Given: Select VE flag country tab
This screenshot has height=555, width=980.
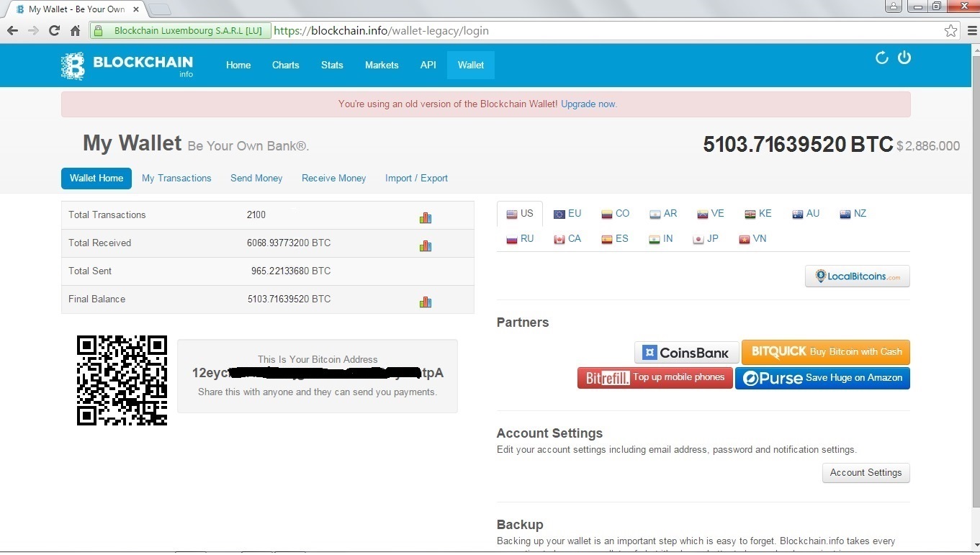Looking at the screenshot, I should click(x=711, y=214).
